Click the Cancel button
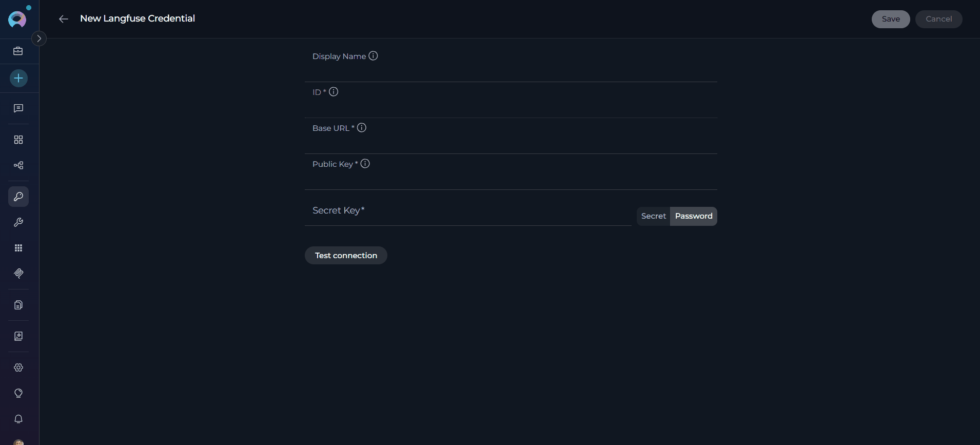980x445 pixels. coord(938,19)
